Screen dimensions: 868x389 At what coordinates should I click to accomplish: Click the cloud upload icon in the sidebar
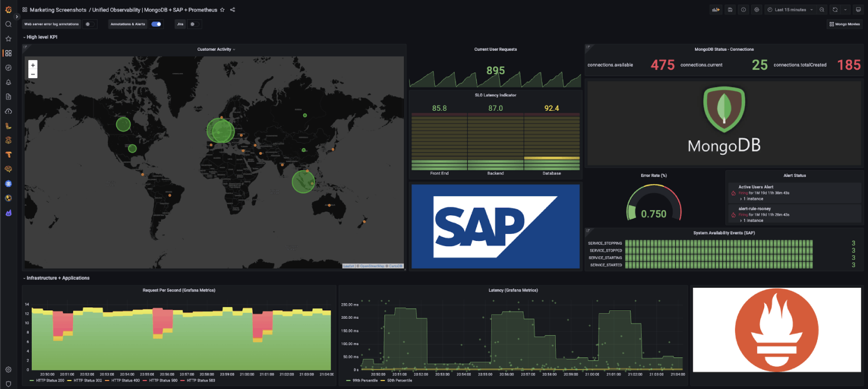pyautogui.click(x=8, y=111)
